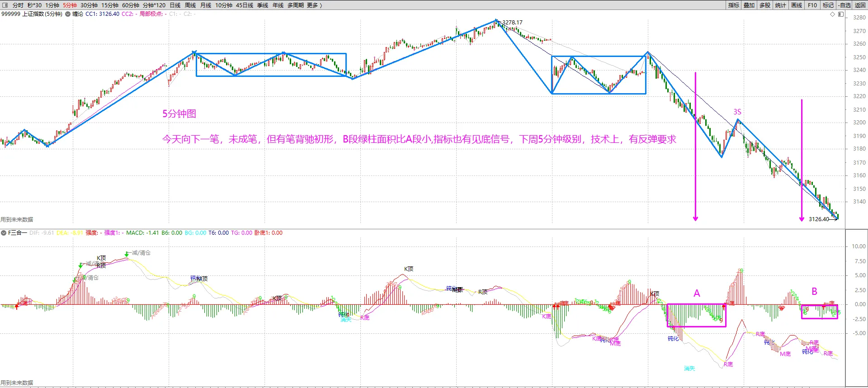The width and height of the screenshot is (868, 388).
Task: Select the 10分钟 period tab
Action: tap(224, 5)
